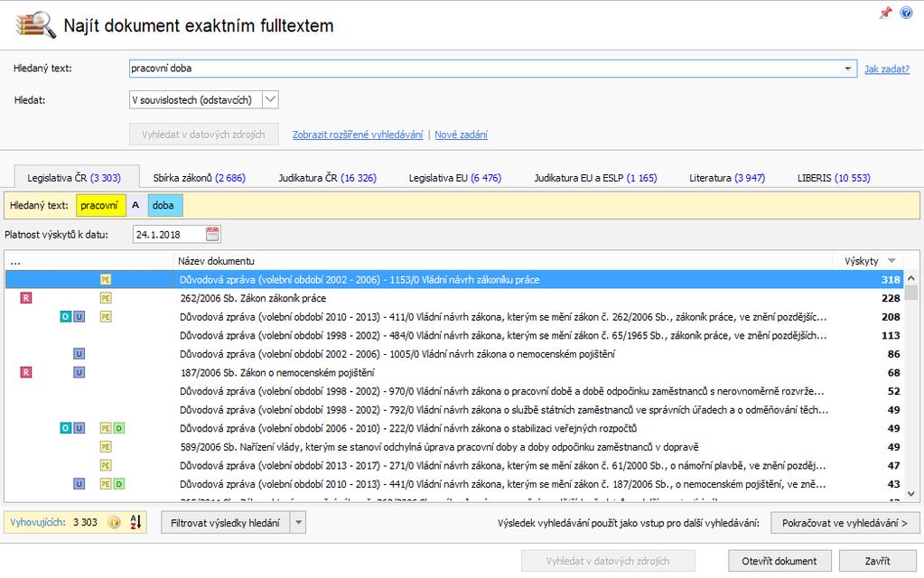The image size is (924, 578).
Task: Click the PE icon in the selected first row
Action: click(106, 279)
